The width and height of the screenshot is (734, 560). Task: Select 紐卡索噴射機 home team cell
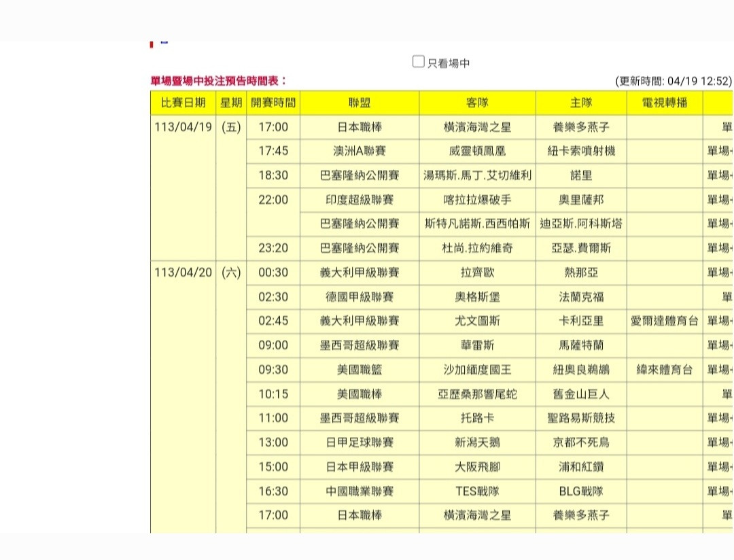[581, 152]
